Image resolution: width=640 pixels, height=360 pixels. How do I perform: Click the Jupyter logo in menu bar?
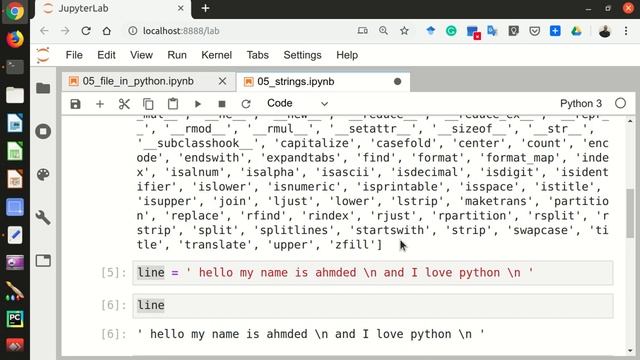pos(43,55)
